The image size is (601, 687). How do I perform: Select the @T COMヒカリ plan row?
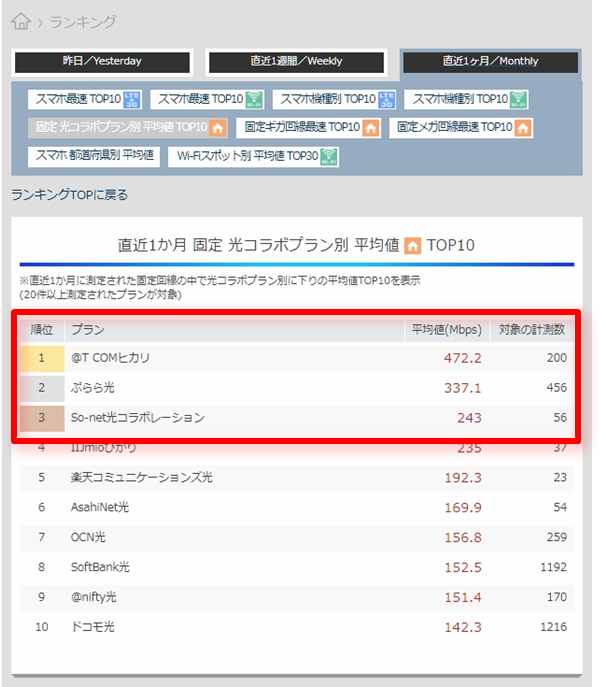pos(297,358)
